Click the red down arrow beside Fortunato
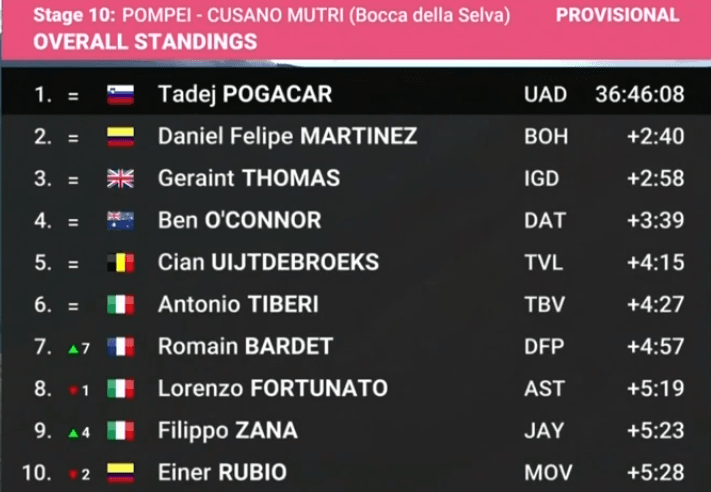The image size is (711, 492). (73, 390)
